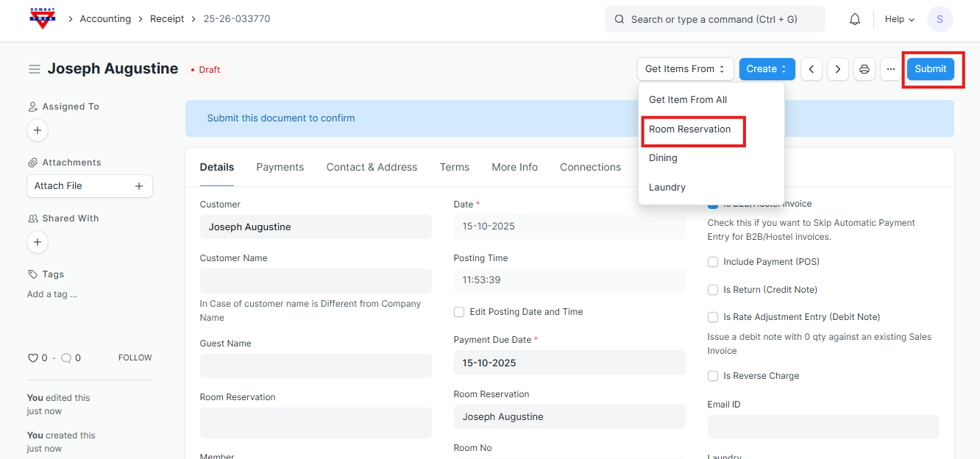The height and width of the screenshot is (459, 980).
Task: Go to previous receipt record
Action: 811,69
